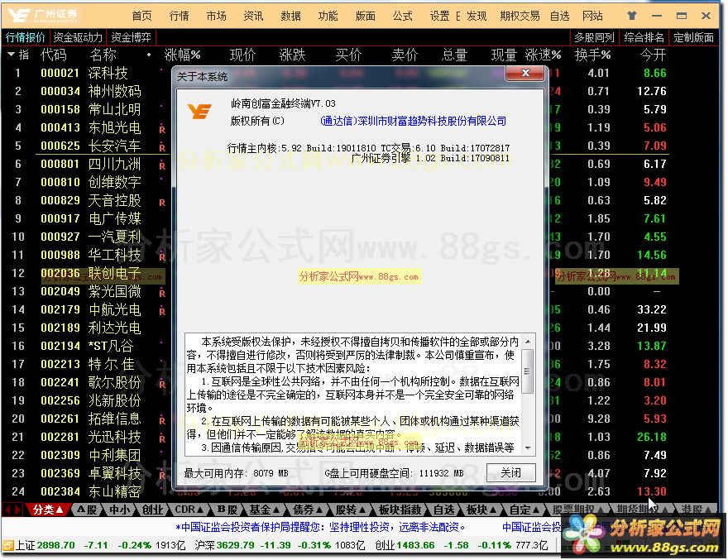Viewport: 728px width, 560px height.
Task: Click the 关闭 button in about dialog
Action: coord(510,472)
